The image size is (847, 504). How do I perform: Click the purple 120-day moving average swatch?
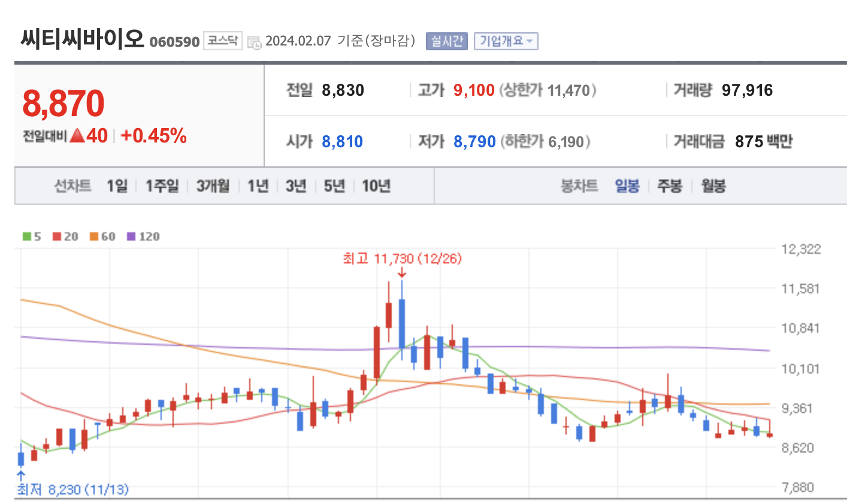[x=131, y=236]
